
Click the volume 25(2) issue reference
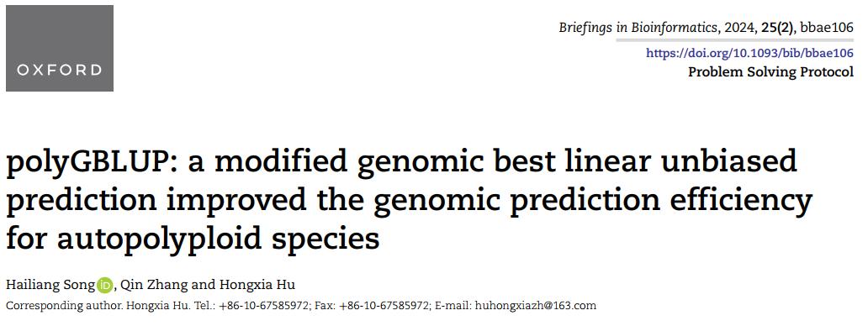coord(776,29)
